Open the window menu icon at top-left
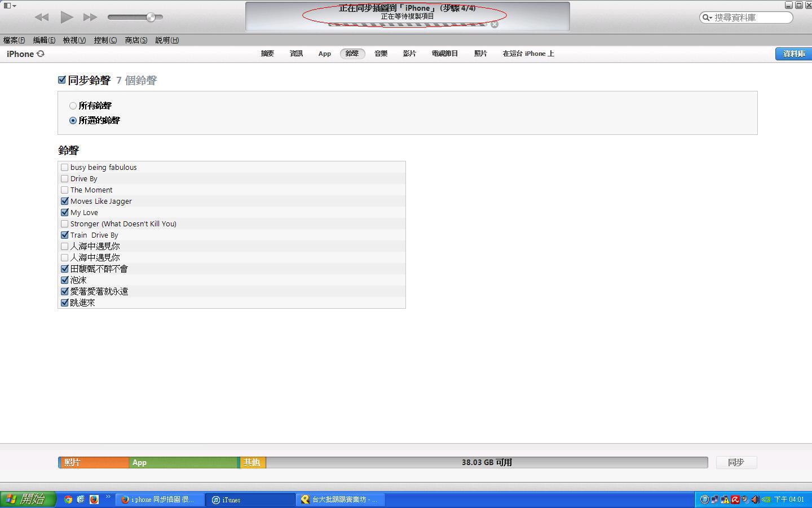Image resolution: width=812 pixels, height=508 pixels. tap(10, 6)
